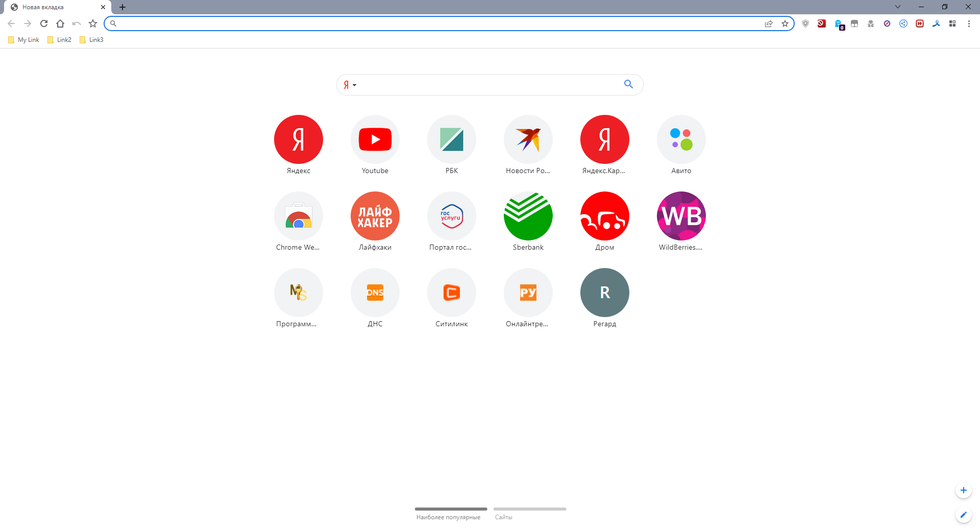
Task: Close the Новая вкладка tab
Action: pyautogui.click(x=103, y=7)
